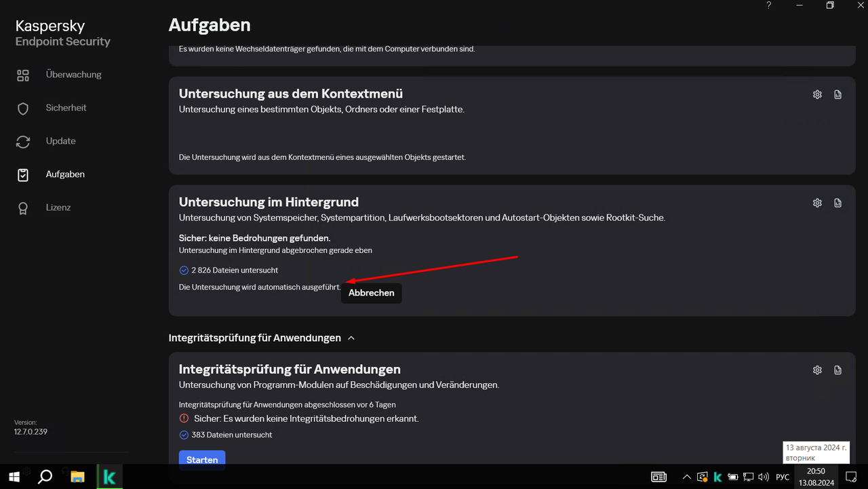Screen dimensions: 868x489
Task: Click the Untersuchung aus dem Kontextmenü heading
Action: [291, 94]
